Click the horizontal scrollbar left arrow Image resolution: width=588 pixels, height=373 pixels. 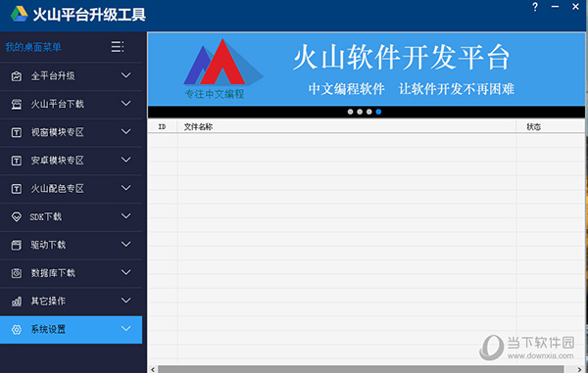click(153, 369)
